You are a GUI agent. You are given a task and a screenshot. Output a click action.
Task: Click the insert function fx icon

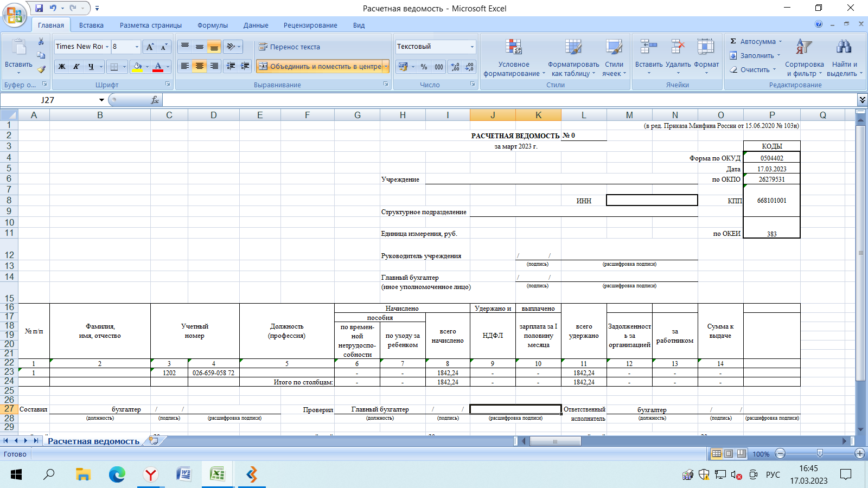point(155,100)
